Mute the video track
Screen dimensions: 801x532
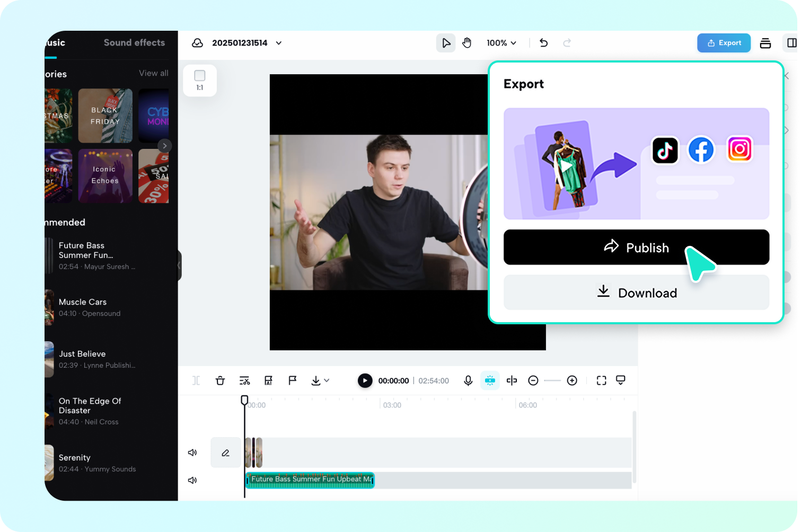(192, 453)
